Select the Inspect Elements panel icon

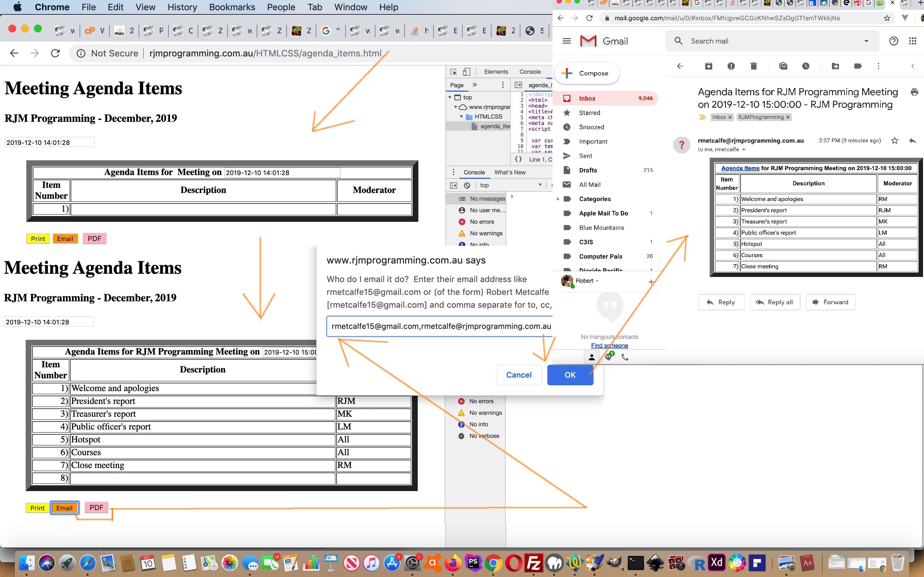454,72
